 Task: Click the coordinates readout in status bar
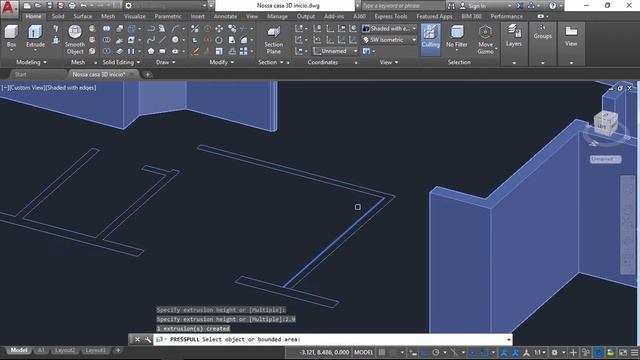click(324, 352)
